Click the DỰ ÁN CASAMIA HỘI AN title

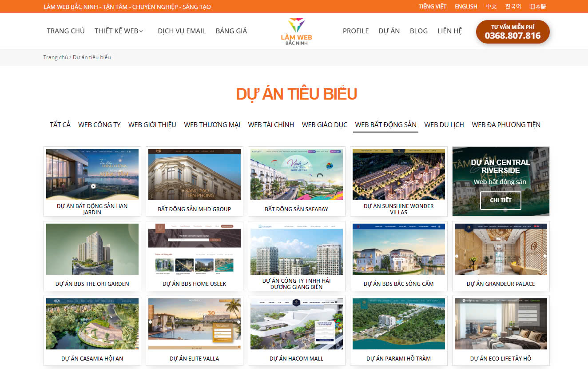(92, 358)
